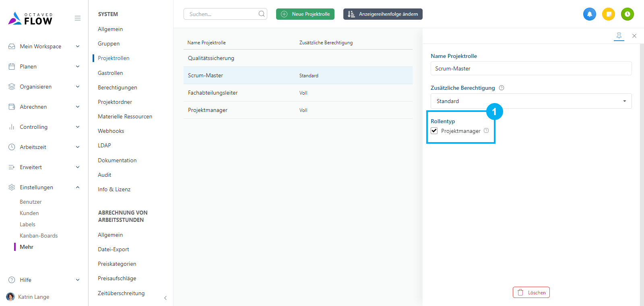
Task: Toggle the hamburger menu icon beside the logo
Action: (78, 18)
